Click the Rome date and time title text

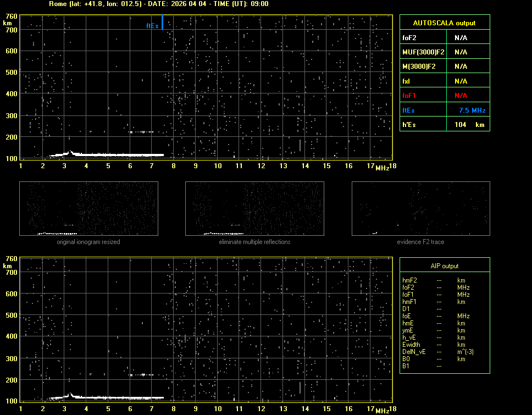coord(158,4)
